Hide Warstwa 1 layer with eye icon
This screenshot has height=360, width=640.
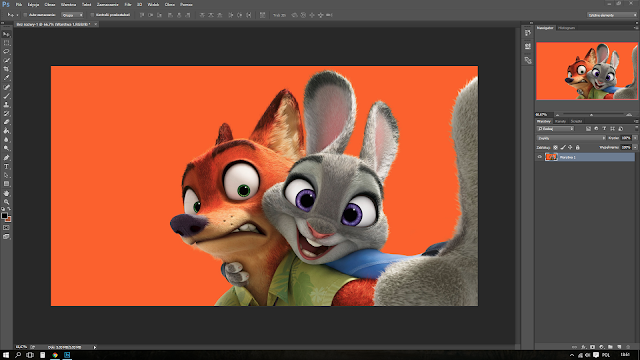[x=540, y=157]
